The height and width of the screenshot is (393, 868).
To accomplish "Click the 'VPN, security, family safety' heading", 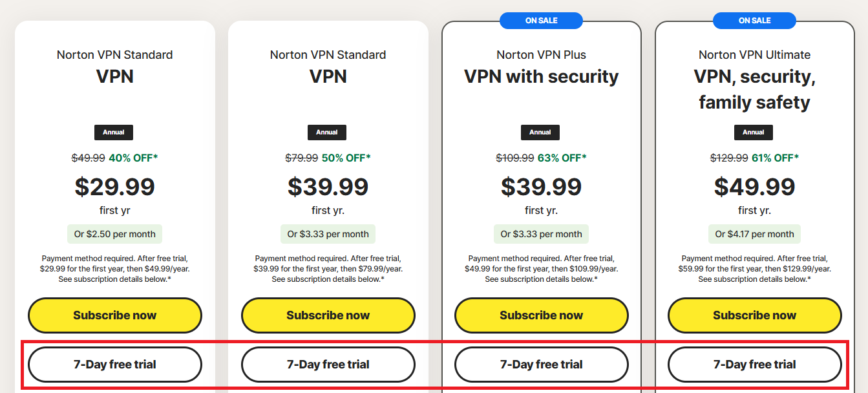I will click(755, 89).
